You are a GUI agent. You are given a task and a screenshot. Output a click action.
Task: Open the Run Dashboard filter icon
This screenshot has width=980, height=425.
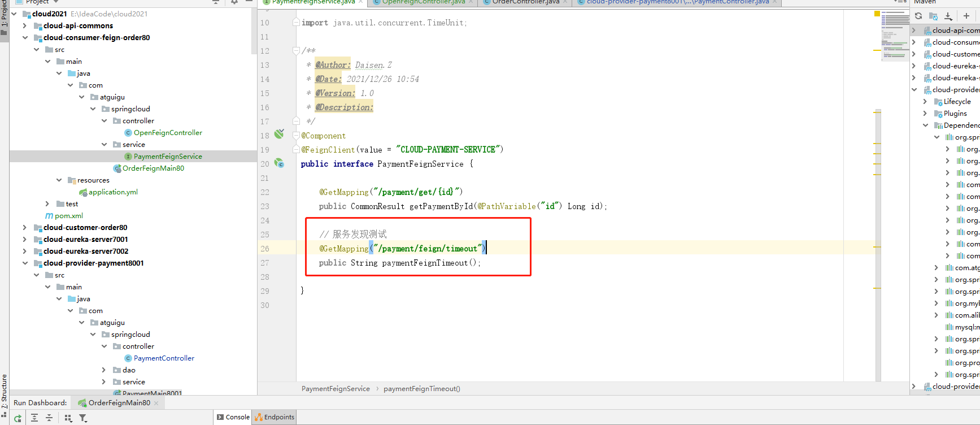(83, 418)
